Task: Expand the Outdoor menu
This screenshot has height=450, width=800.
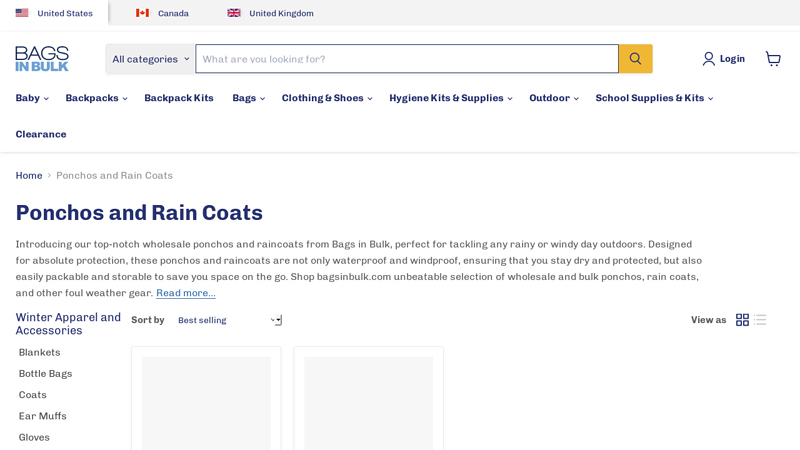Action: pos(554,98)
